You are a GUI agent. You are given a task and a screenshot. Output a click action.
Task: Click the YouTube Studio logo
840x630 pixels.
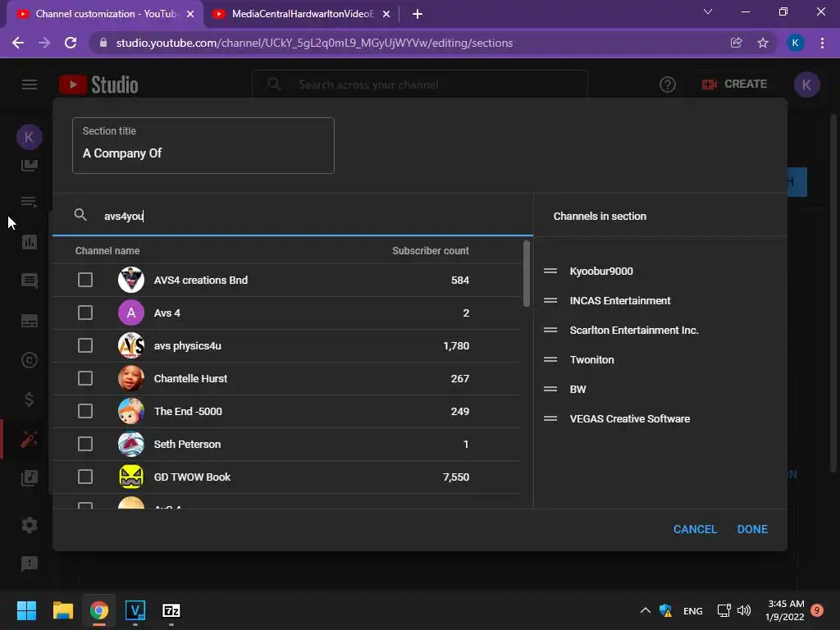pyautogui.click(x=98, y=84)
